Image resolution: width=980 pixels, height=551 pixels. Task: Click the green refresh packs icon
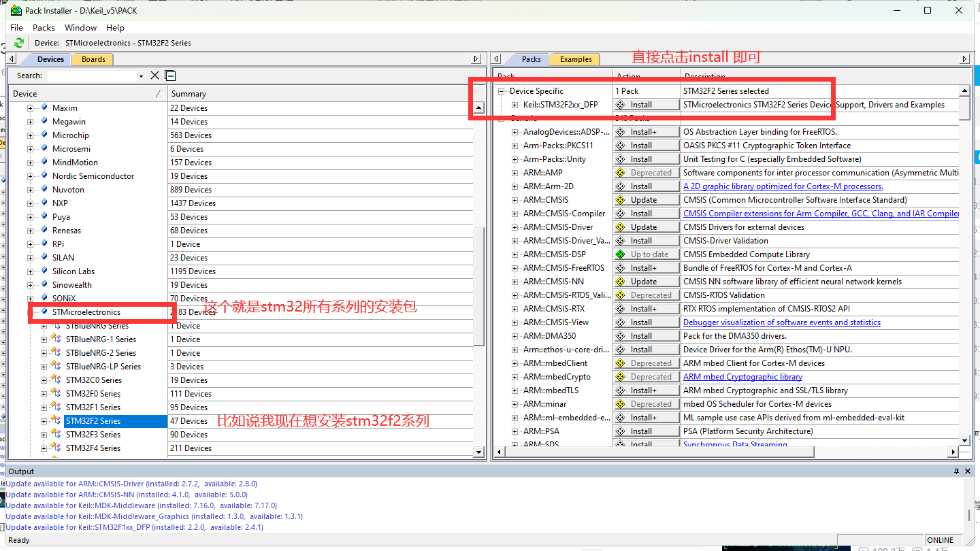coord(19,43)
